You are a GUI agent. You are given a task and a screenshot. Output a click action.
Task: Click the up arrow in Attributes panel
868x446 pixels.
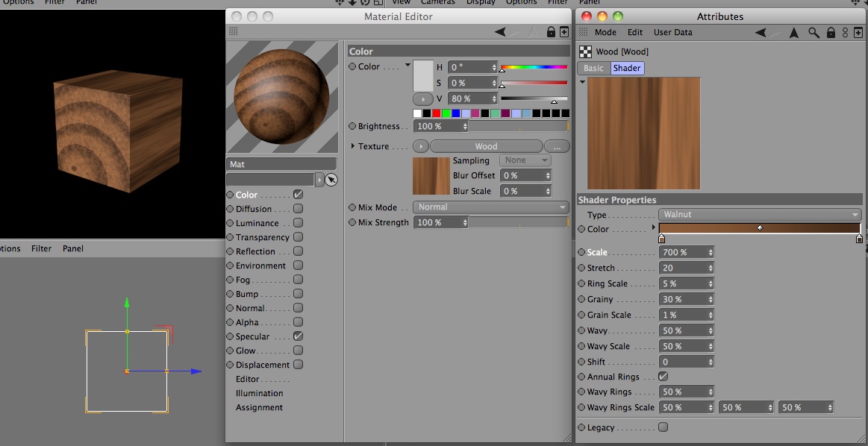click(795, 33)
